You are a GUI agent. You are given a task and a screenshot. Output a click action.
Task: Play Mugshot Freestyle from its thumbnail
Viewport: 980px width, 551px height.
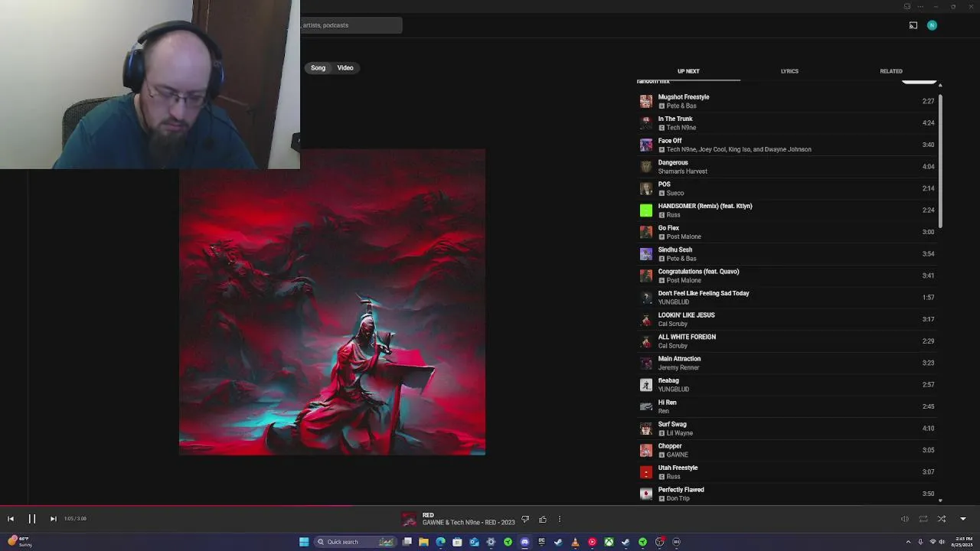click(x=646, y=101)
